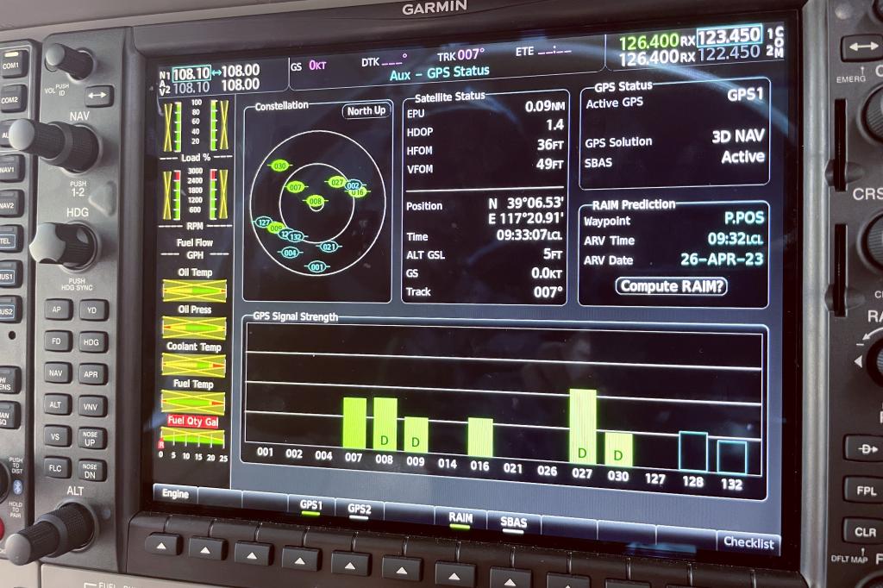The width and height of the screenshot is (883, 588).
Task: Open the Checklist softkey
Action: (x=748, y=542)
